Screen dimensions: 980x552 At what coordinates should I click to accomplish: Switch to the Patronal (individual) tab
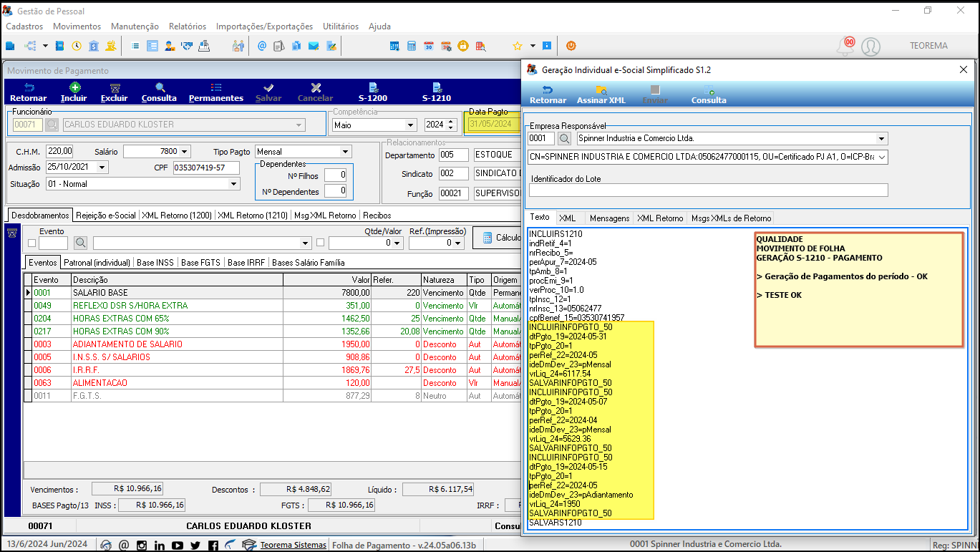pyautogui.click(x=97, y=262)
